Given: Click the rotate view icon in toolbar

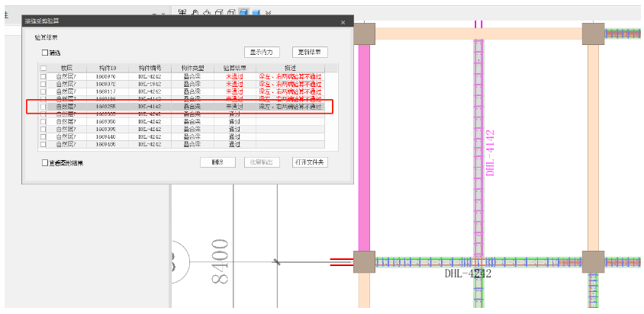Looking at the screenshot, I should point(208,13).
